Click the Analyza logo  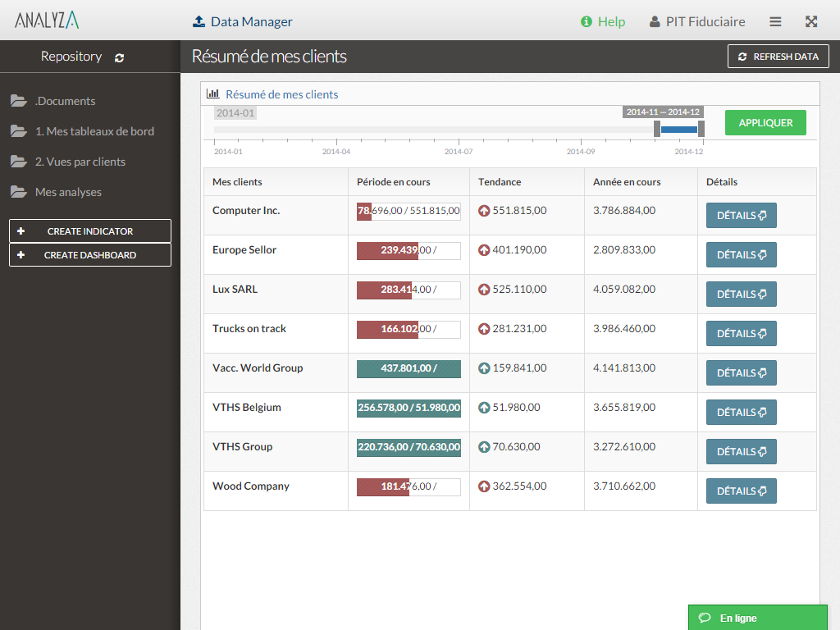pos(47,21)
